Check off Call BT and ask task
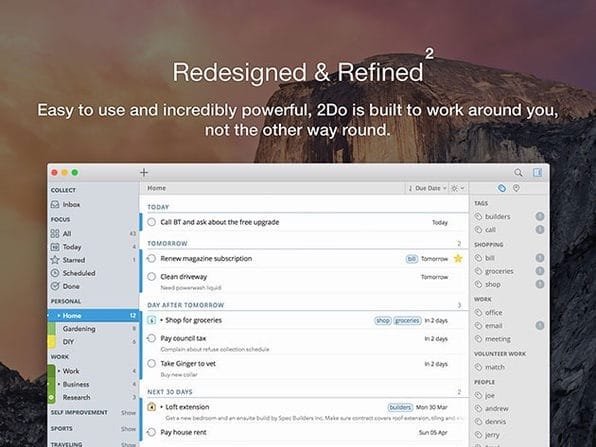Image resolution: width=596 pixels, height=447 pixels. (151, 222)
